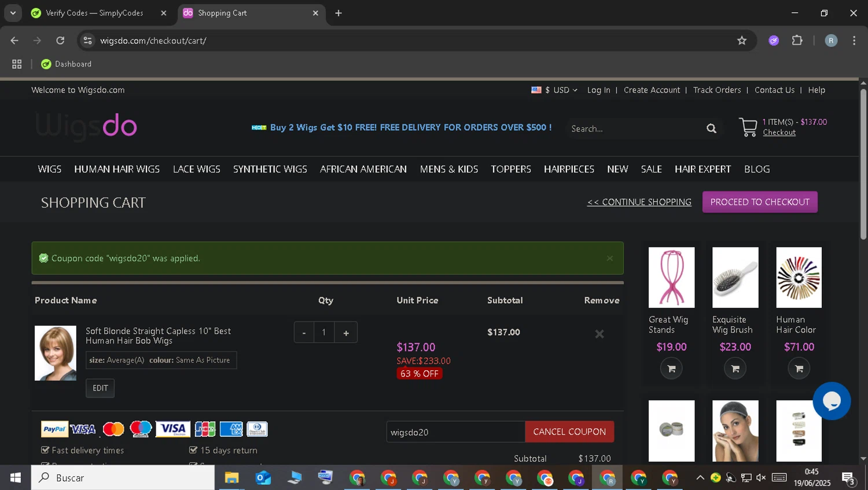The height and width of the screenshot is (490, 868).
Task: Open HUMAN HAIR WIGS menu
Action: click(x=117, y=169)
